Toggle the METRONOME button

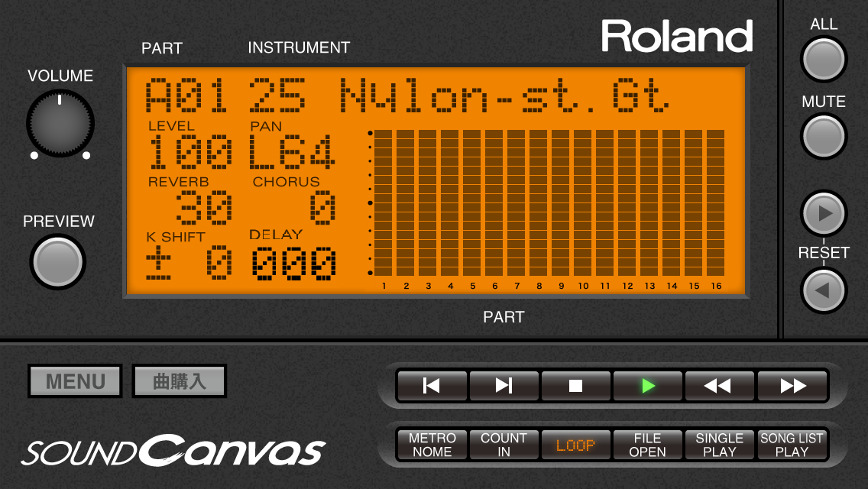pyautogui.click(x=432, y=445)
